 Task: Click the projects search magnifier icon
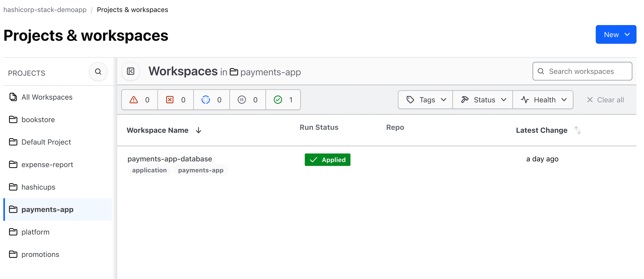click(98, 72)
